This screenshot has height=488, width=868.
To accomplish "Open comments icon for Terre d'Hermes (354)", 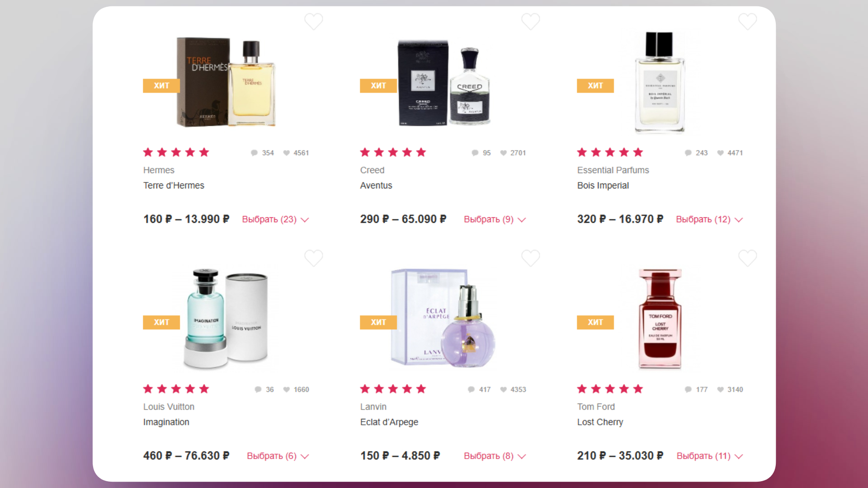I will (254, 153).
